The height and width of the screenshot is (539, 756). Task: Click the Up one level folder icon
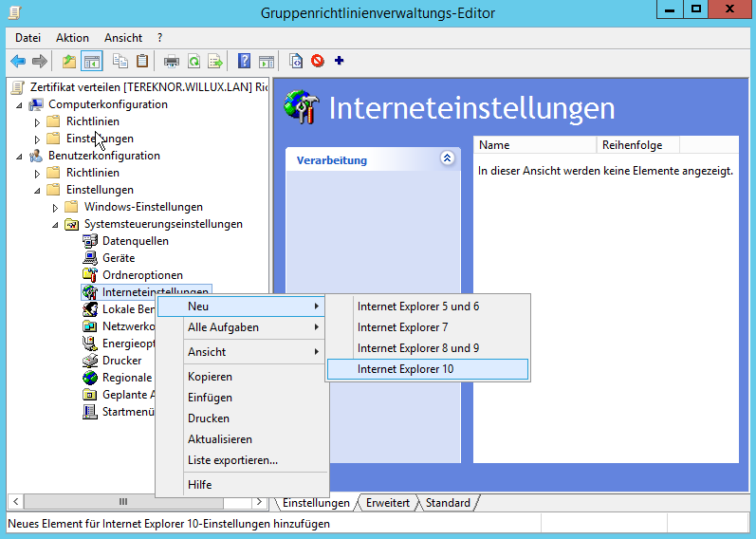click(x=69, y=62)
